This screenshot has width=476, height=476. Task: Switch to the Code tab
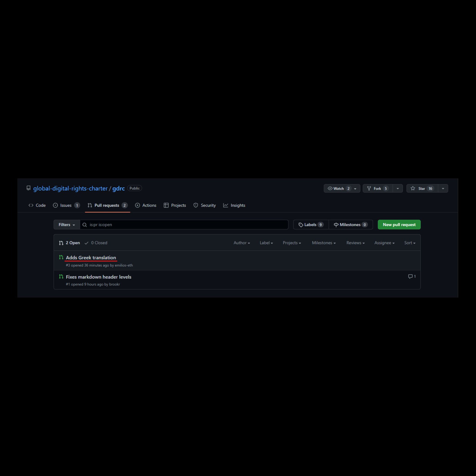(37, 205)
